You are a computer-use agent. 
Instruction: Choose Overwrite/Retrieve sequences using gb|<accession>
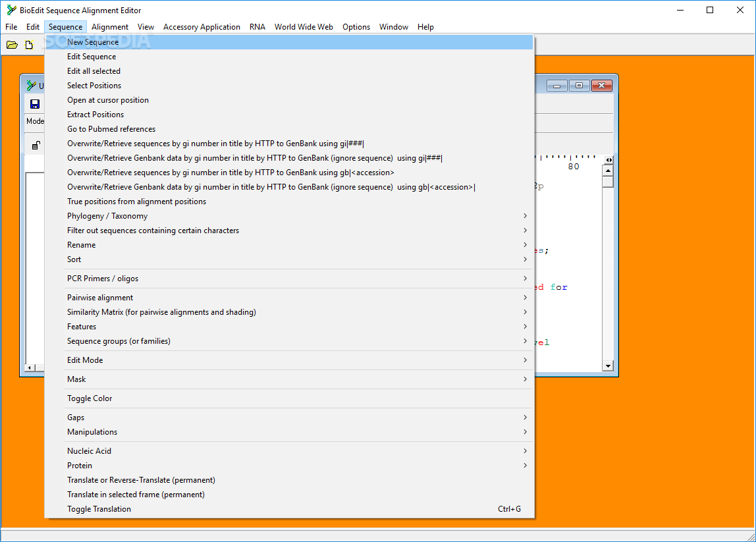[289, 172]
